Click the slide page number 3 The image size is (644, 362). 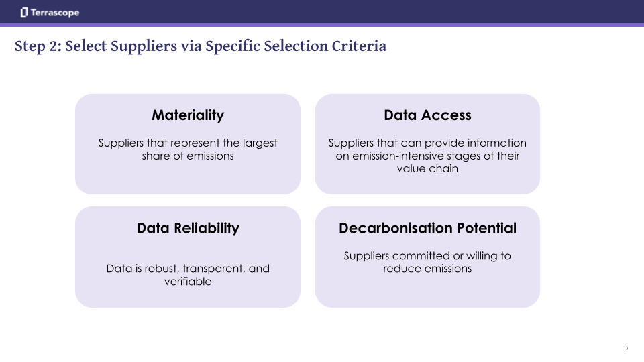pyautogui.click(x=627, y=348)
